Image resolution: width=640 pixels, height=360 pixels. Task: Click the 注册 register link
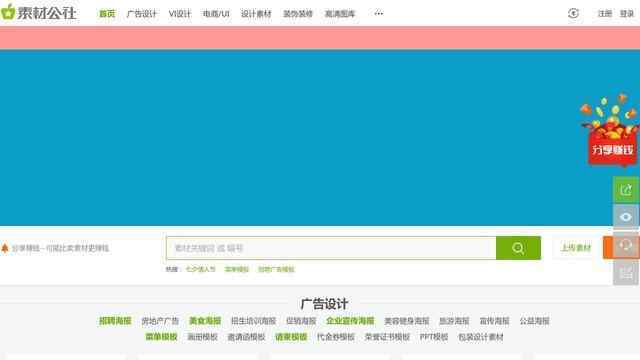click(x=604, y=14)
